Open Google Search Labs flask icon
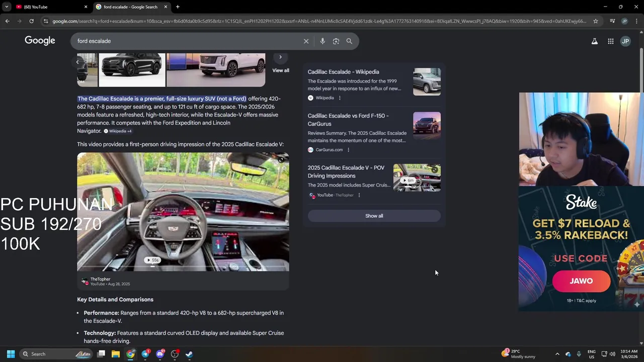This screenshot has width=644, height=362. coord(595,41)
